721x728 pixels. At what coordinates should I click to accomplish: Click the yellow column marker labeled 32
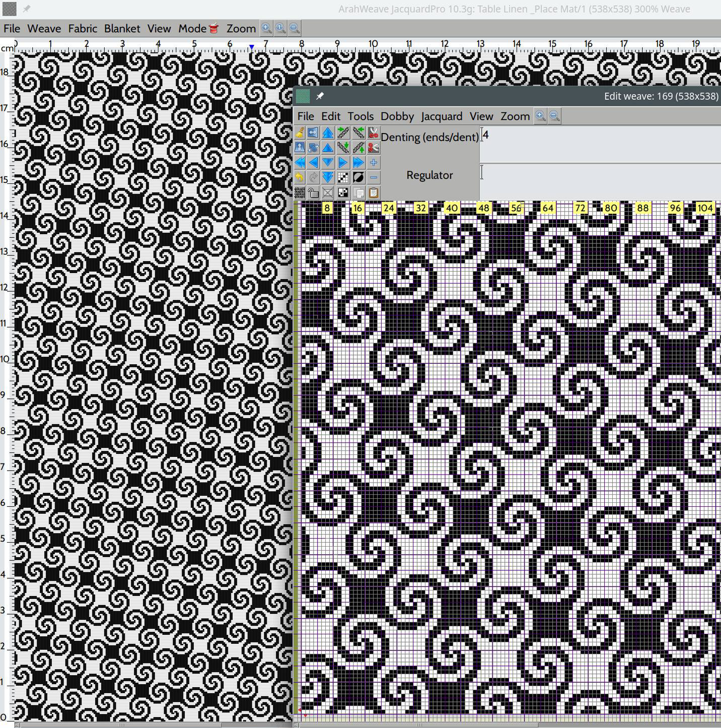(x=420, y=208)
